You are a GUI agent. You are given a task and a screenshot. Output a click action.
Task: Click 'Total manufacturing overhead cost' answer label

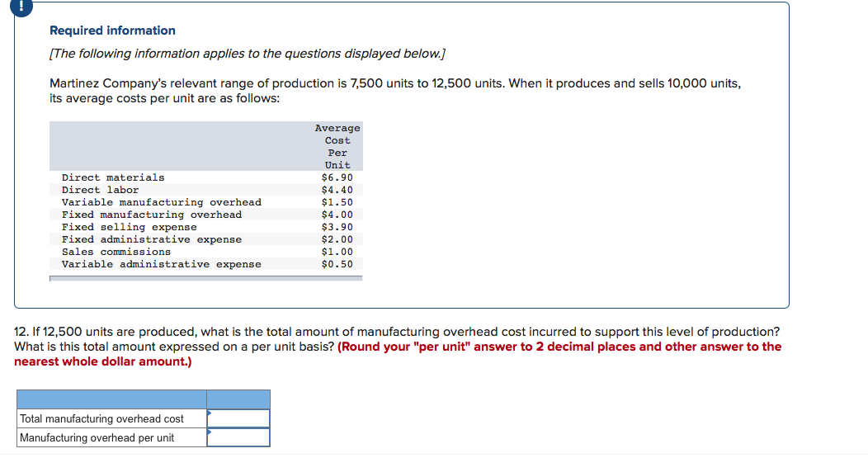101,418
